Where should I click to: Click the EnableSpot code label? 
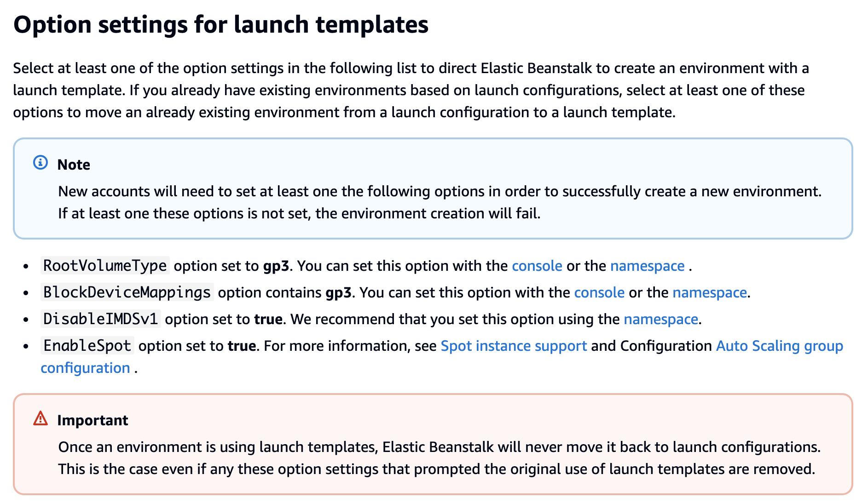tap(87, 346)
